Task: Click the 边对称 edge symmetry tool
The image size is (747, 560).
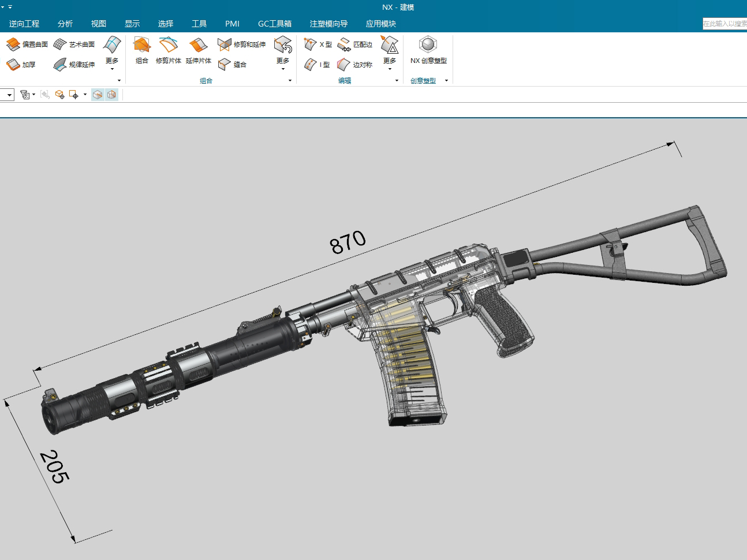Action: pos(354,65)
